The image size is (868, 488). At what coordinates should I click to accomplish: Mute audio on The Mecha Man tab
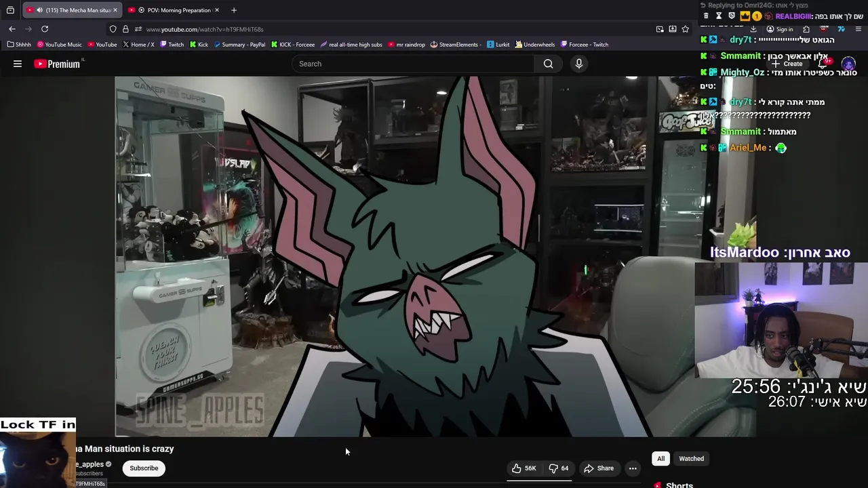(x=39, y=10)
